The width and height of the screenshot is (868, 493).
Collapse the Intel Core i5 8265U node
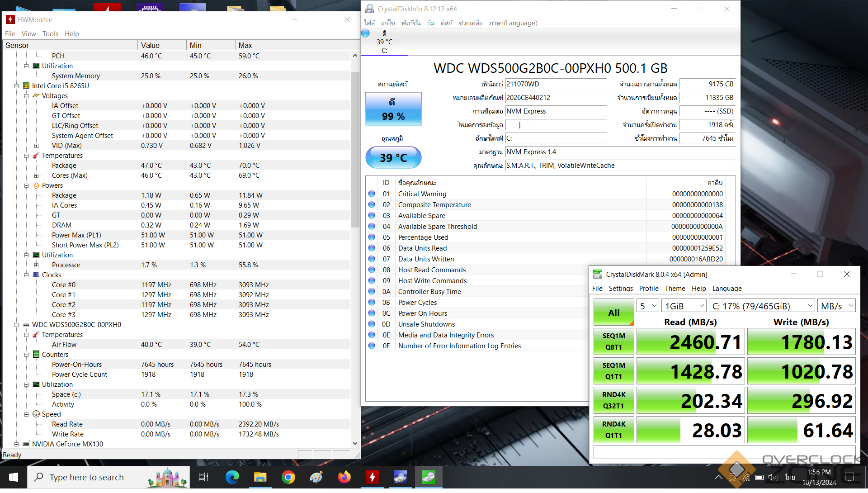pos(17,86)
